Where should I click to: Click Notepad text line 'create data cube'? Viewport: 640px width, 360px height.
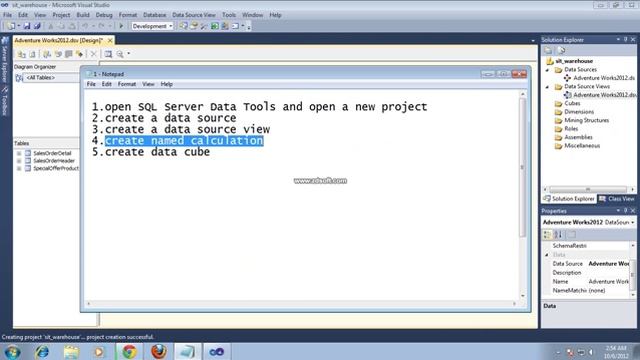point(158,152)
